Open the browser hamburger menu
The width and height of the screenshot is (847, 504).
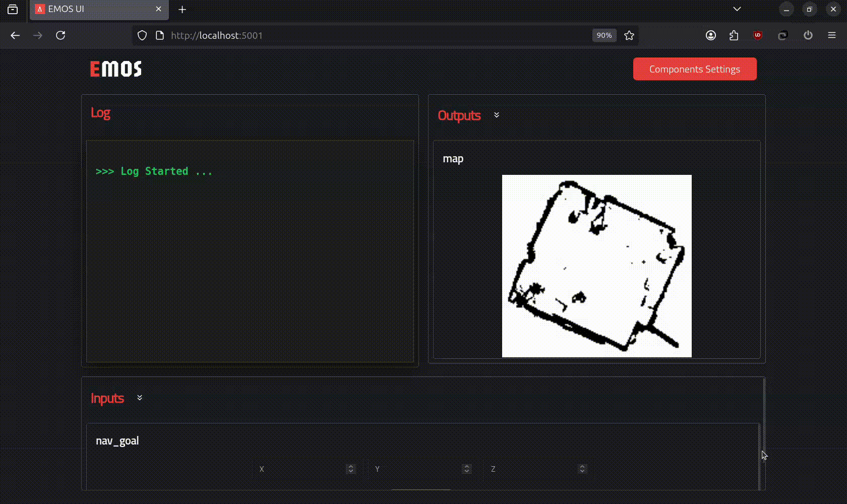pos(833,35)
